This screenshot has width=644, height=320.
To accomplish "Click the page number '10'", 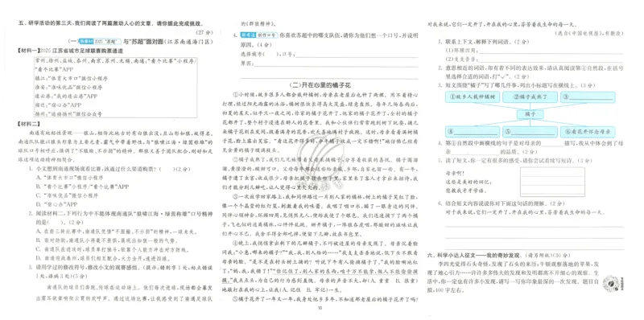I will click(320, 309).
